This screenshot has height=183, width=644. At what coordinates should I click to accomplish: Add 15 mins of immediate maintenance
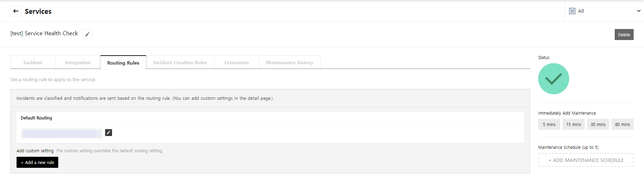[573, 124]
